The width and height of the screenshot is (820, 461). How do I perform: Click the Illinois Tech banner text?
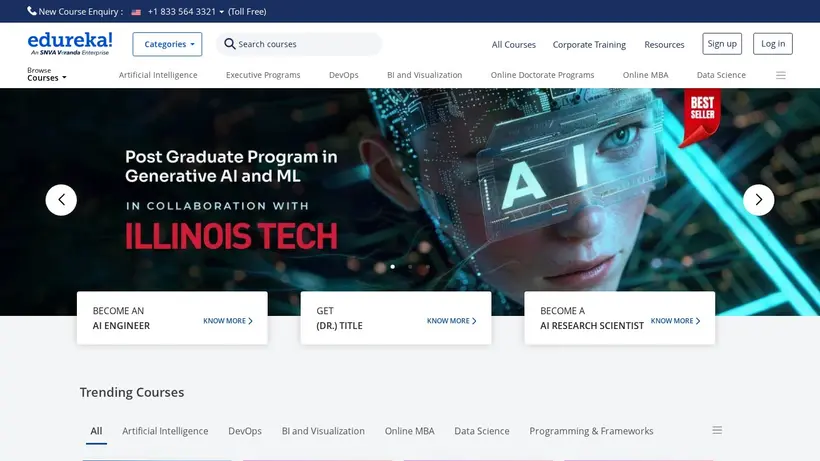tap(232, 236)
